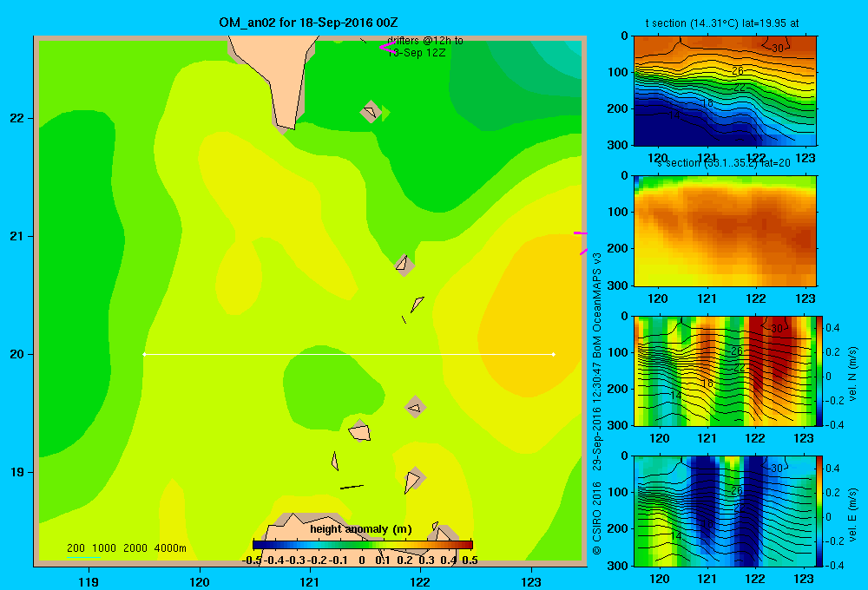Click latitude label 19 on the main map
Viewport: 868px width, 590px height.
tap(17, 472)
